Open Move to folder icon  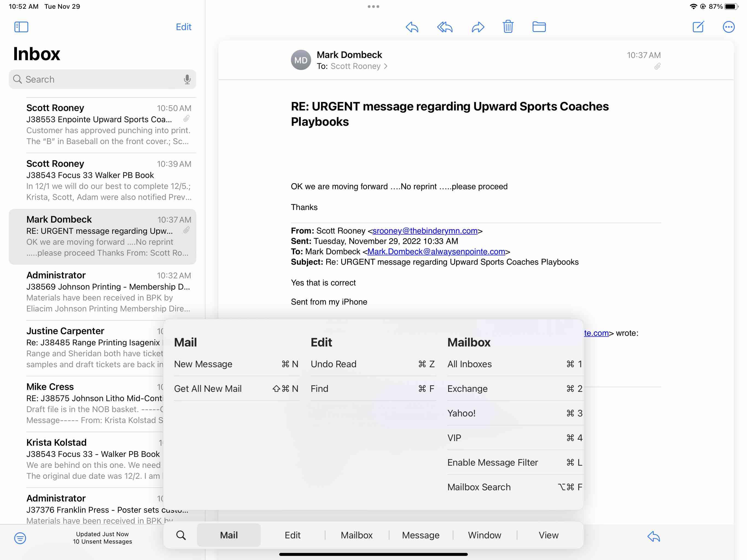coord(539,27)
